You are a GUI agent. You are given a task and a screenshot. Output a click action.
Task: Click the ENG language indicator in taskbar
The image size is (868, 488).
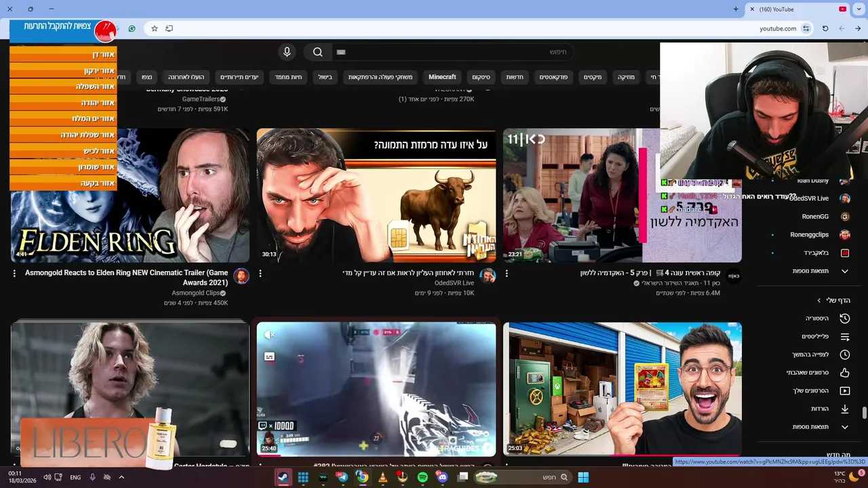pos(75,477)
